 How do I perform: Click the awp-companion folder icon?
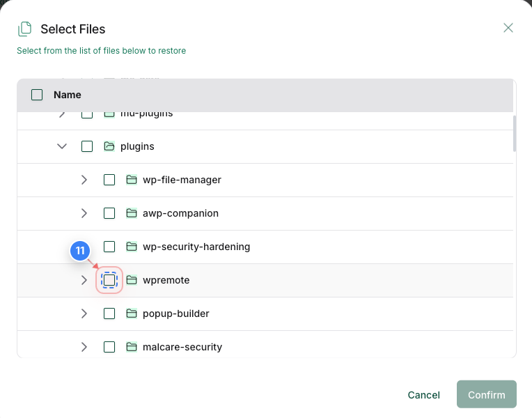(x=132, y=213)
